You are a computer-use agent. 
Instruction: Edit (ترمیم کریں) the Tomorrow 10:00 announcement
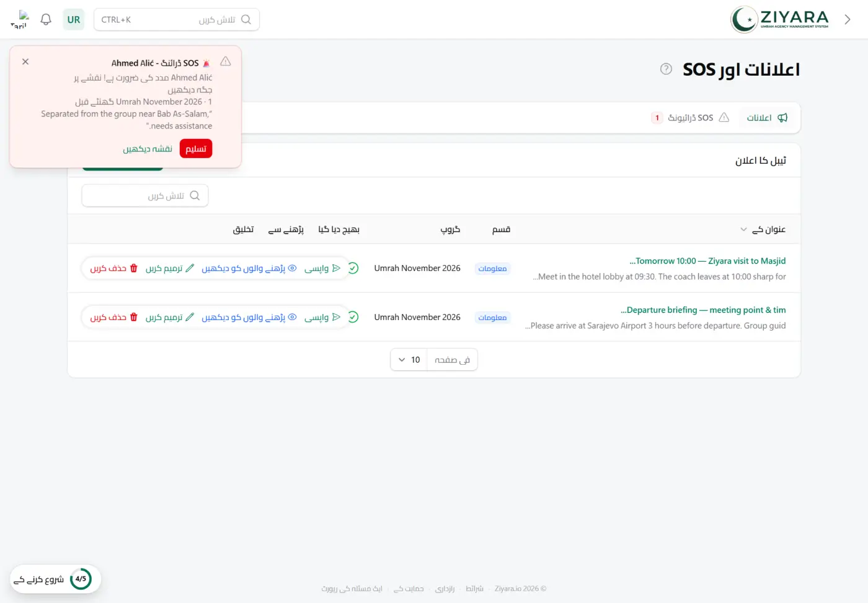click(170, 269)
